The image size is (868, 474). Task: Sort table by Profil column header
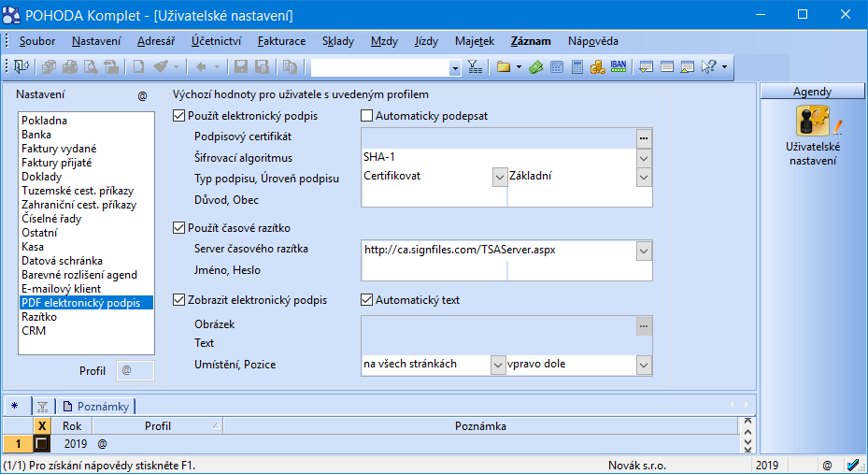coord(157,425)
